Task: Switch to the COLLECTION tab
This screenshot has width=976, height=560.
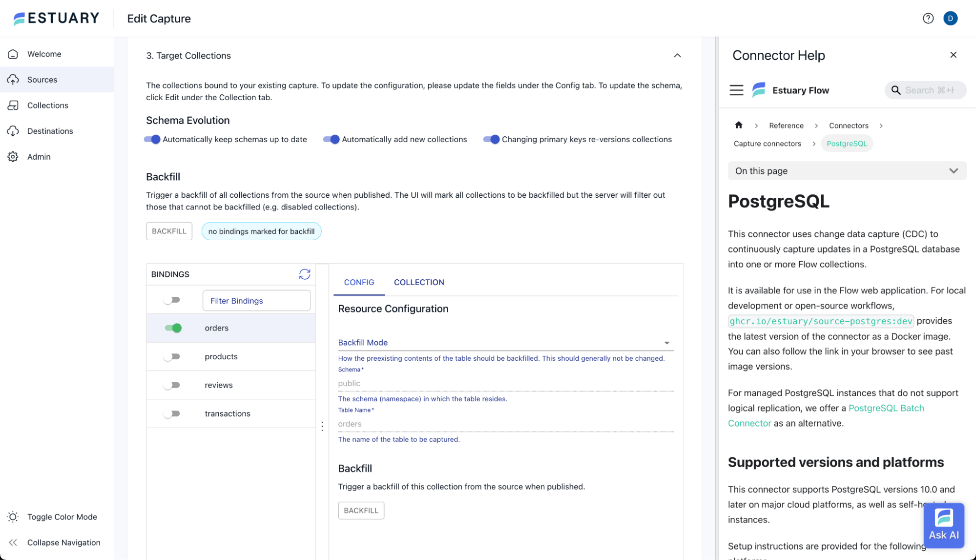Action: click(418, 282)
